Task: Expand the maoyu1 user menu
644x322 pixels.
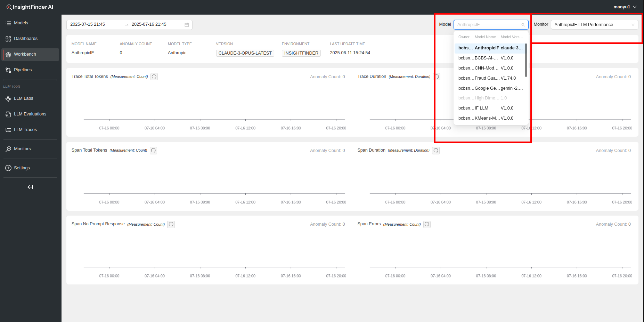Action: click(x=625, y=7)
